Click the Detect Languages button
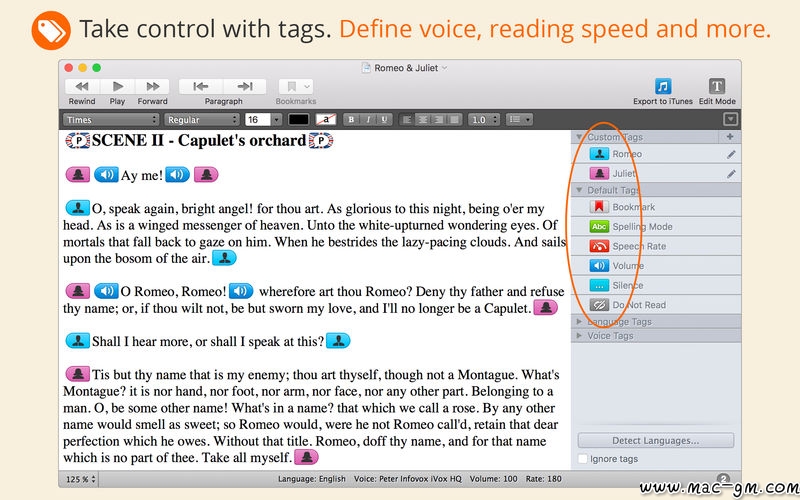The height and width of the screenshot is (500, 800). pos(656,440)
